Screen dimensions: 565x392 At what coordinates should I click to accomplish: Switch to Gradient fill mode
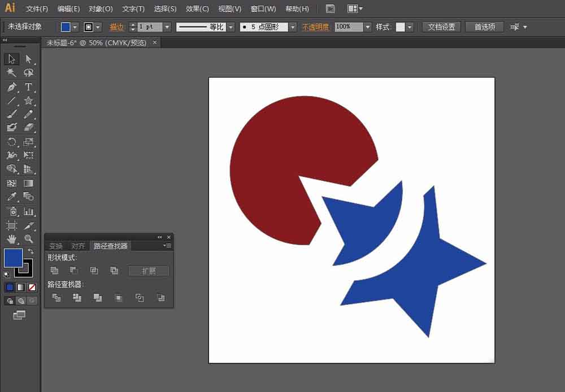(21, 287)
